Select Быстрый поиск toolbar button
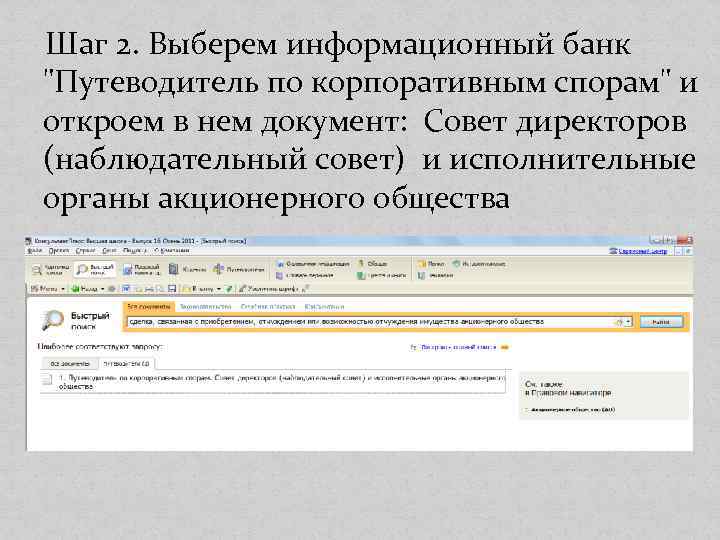 pos(95,270)
